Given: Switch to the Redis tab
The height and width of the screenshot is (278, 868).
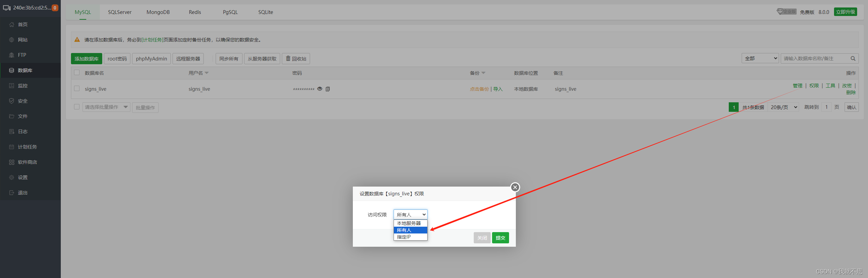Looking at the screenshot, I should coord(195,12).
